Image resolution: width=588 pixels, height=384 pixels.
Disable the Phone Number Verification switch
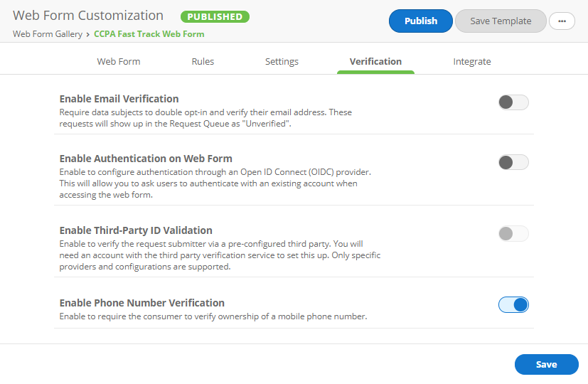click(513, 305)
